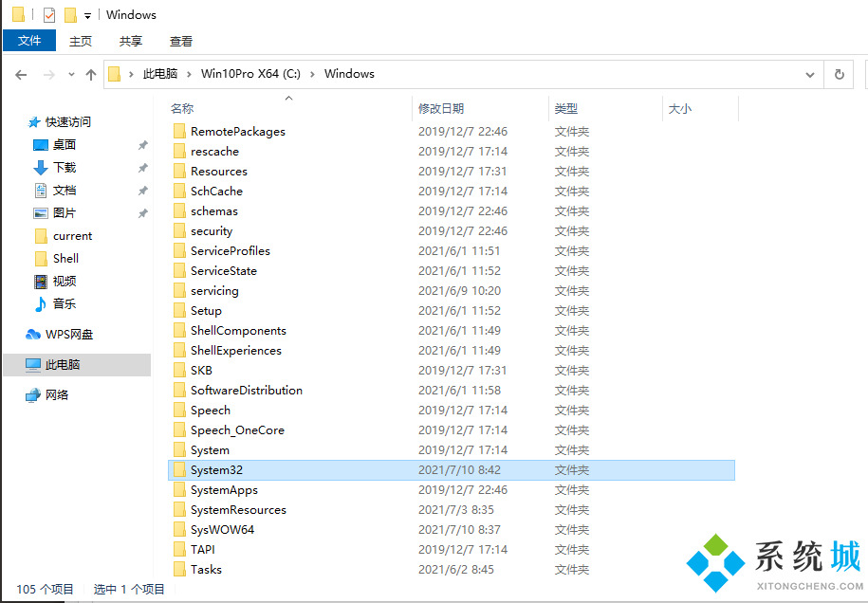Viewport: 868px width, 603px height.
Task: Click the pin icon next to 文档
Action: point(143,191)
